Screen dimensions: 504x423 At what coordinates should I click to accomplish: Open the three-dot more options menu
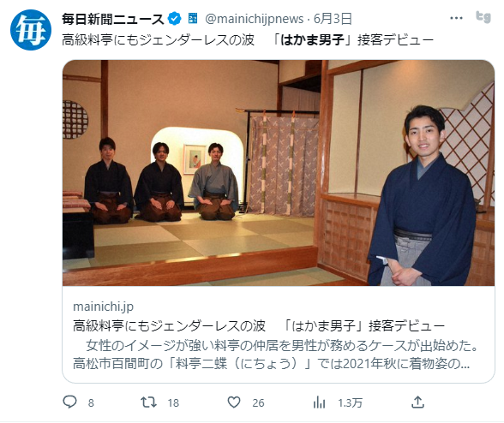click(x=456, y=18)
